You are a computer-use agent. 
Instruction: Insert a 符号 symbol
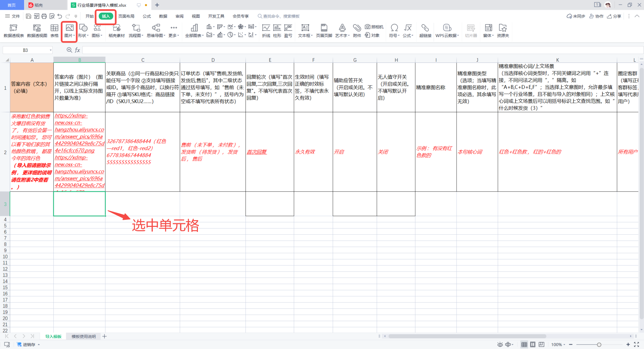point(394,31)
